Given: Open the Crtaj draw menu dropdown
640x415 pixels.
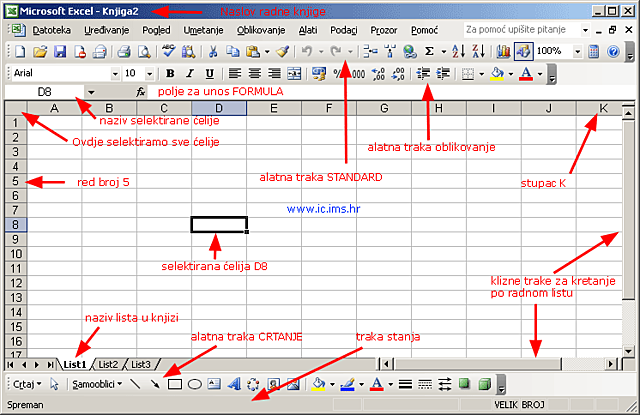Looking at the screenshot, I should click(x=27, y=384).
